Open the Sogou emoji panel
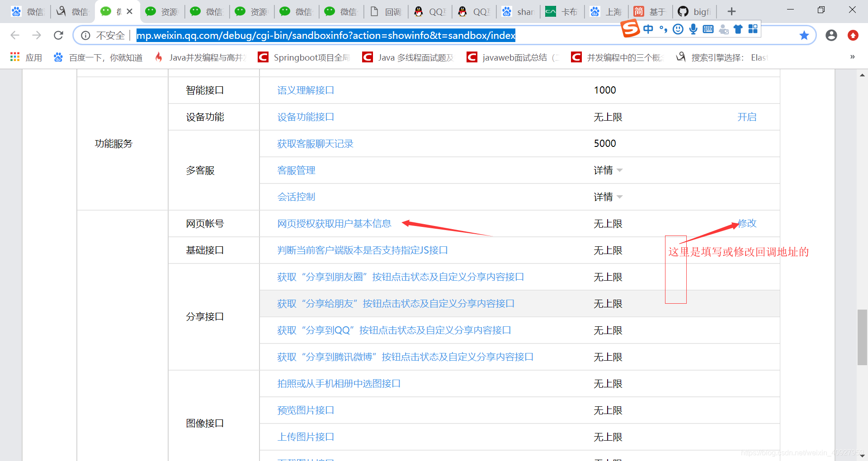The height and width of the screenshot is (461, 868). [x=678, y=29]
